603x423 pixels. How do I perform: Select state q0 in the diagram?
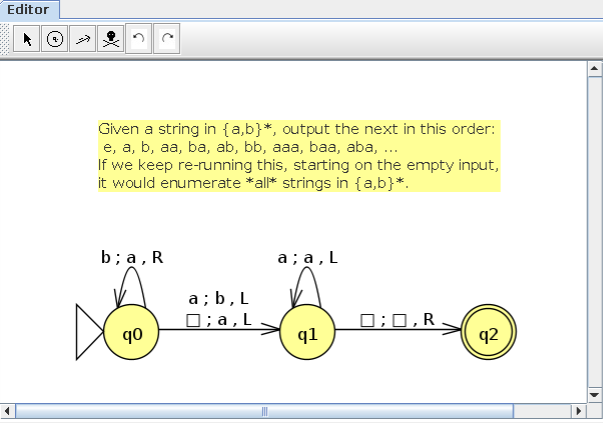(x=132, y=332)
